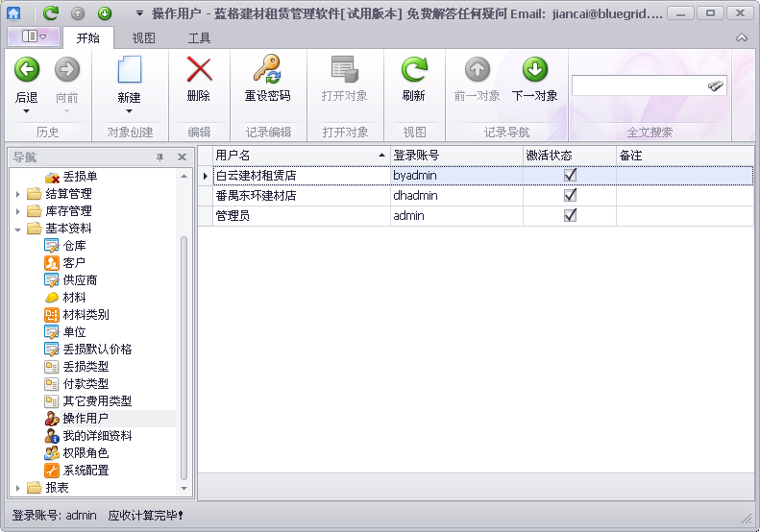The height and width of the screenshot is (532, 760).
Task: Switch to the 视图 ribbon tab
Action: tap(144, 37)
